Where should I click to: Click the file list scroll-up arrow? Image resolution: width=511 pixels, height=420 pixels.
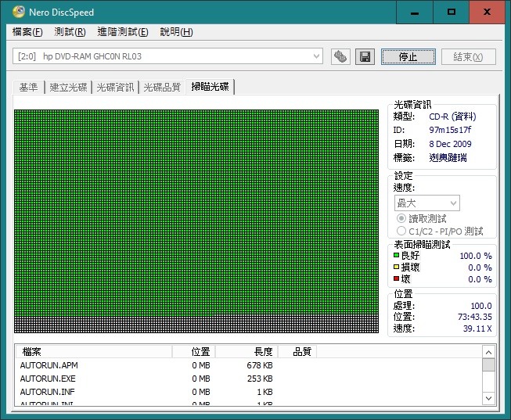488,352
